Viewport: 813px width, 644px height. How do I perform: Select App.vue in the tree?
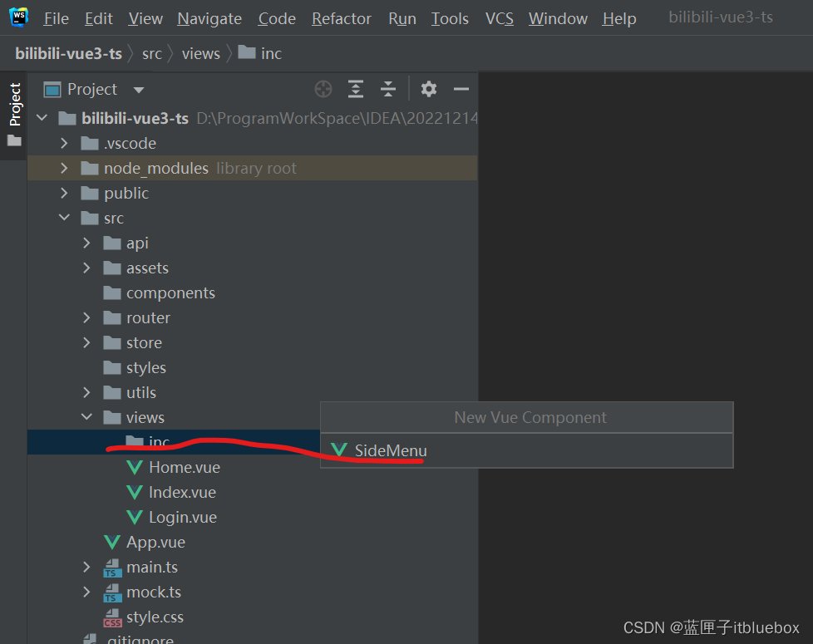pos(155,542)
